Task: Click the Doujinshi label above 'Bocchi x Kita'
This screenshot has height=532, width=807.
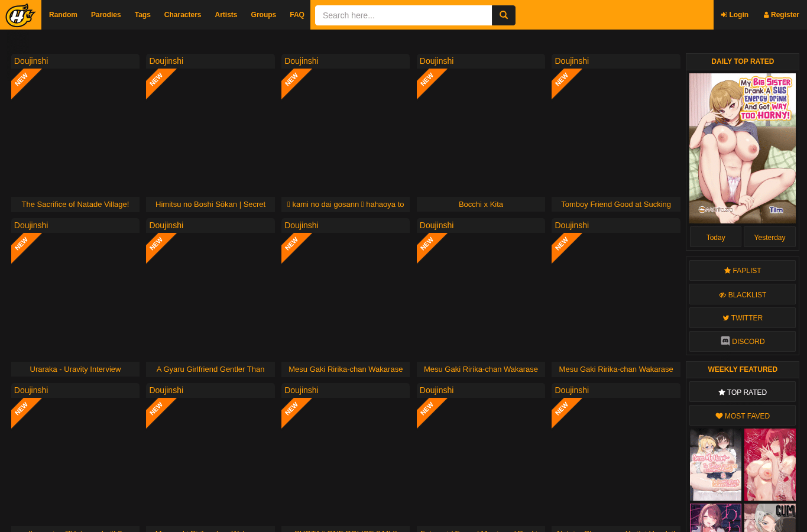Action: coord(437,61)
